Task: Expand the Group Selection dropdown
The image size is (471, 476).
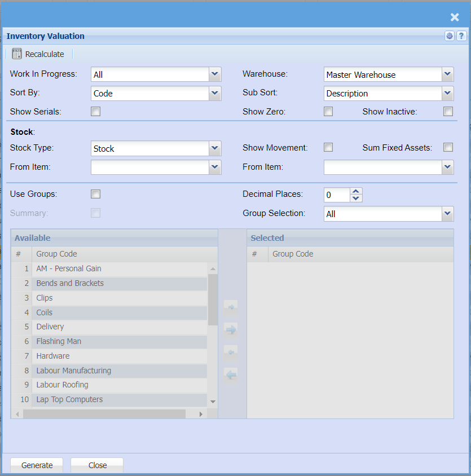Action: 447,214
